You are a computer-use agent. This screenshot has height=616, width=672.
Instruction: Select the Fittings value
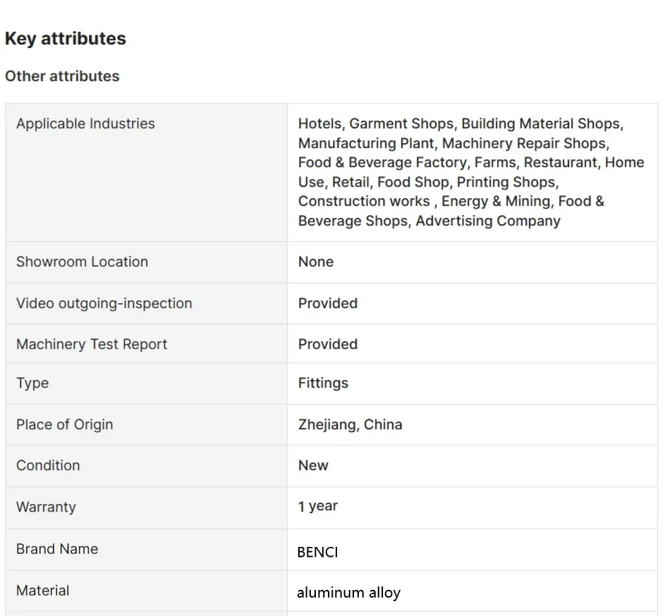323,383
